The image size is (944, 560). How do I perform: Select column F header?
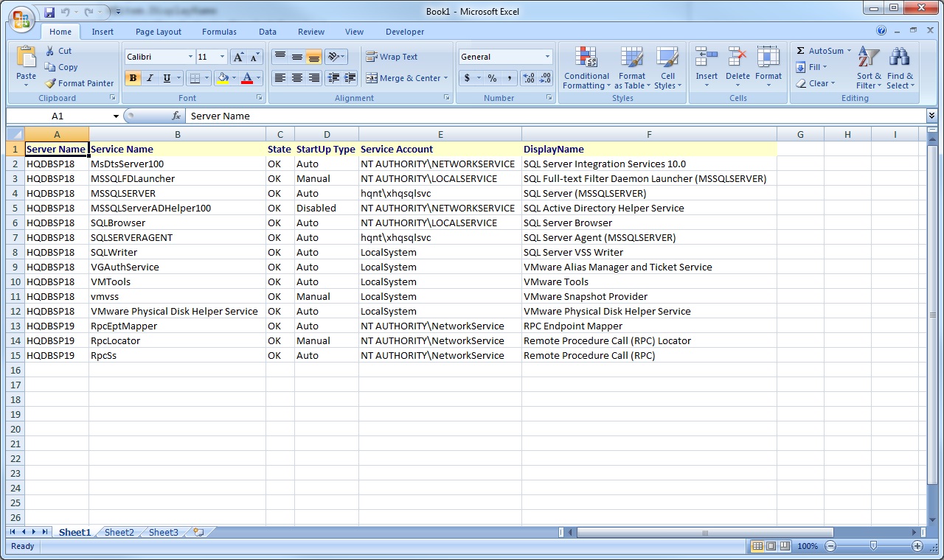pyautogui.click(x=649, y=134)
